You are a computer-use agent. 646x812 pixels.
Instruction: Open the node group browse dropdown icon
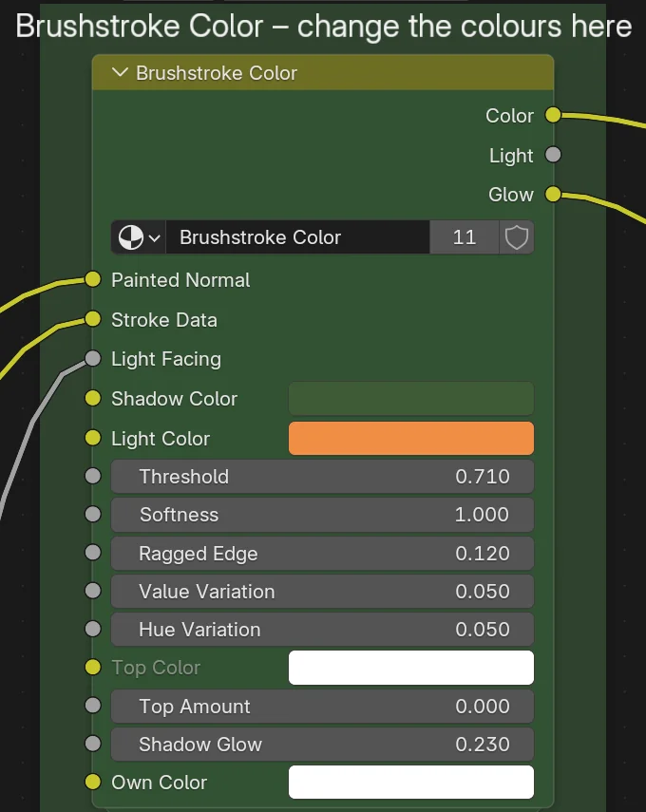pos(139,237)
